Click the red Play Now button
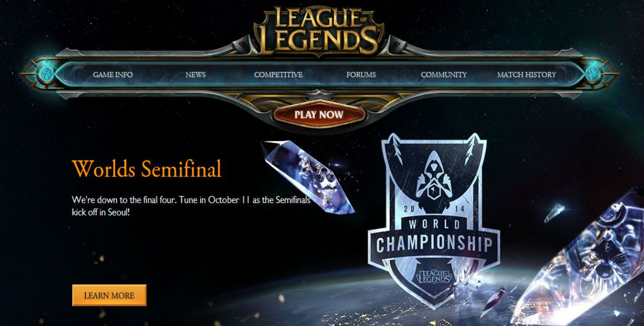 319,114
